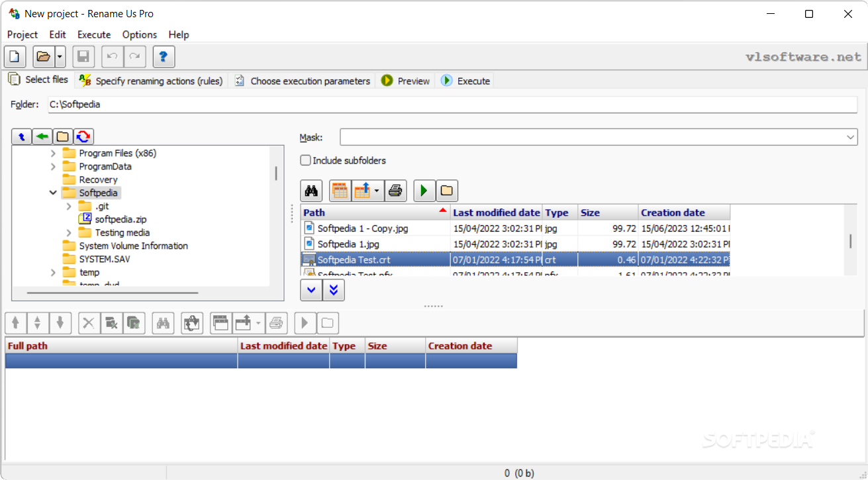Select the Softpedia 1.jpg file row
Screen dimensions: 868x480
coord(515,244)
